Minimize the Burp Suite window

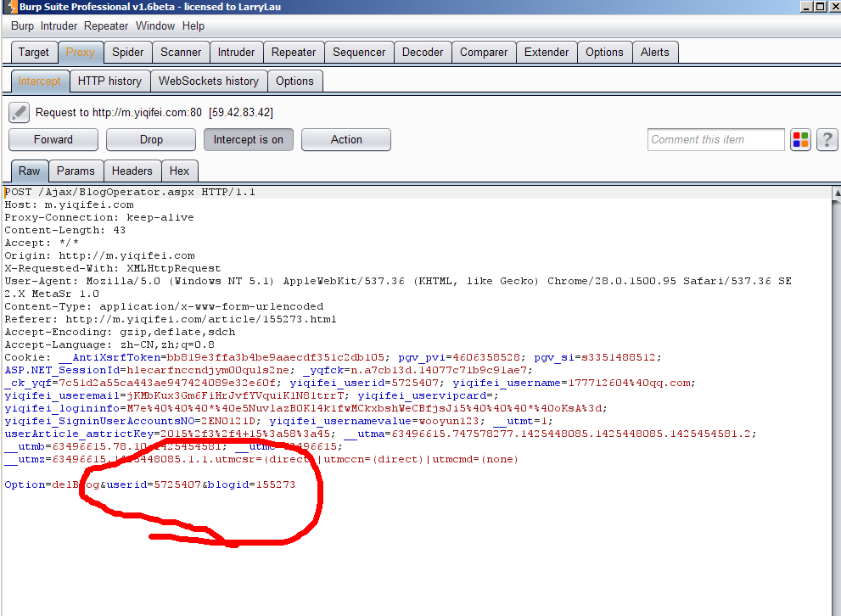tap(806, 7)
